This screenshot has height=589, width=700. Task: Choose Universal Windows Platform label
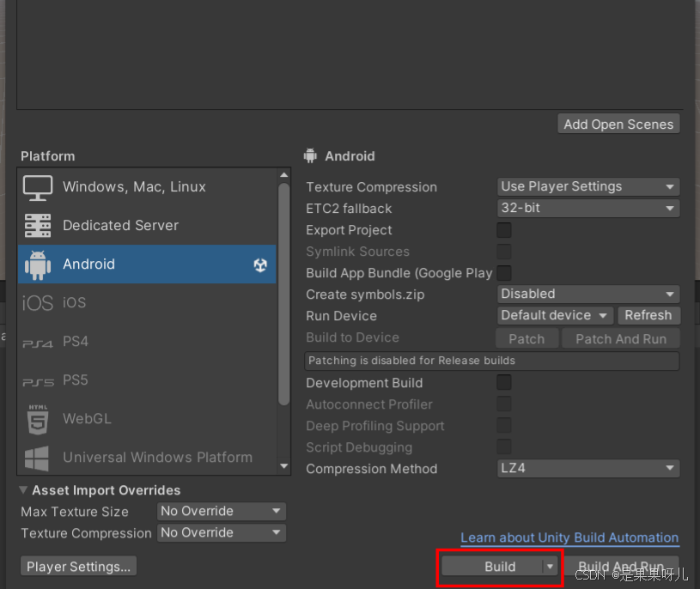pyautogui.click(x=157, y=458)
